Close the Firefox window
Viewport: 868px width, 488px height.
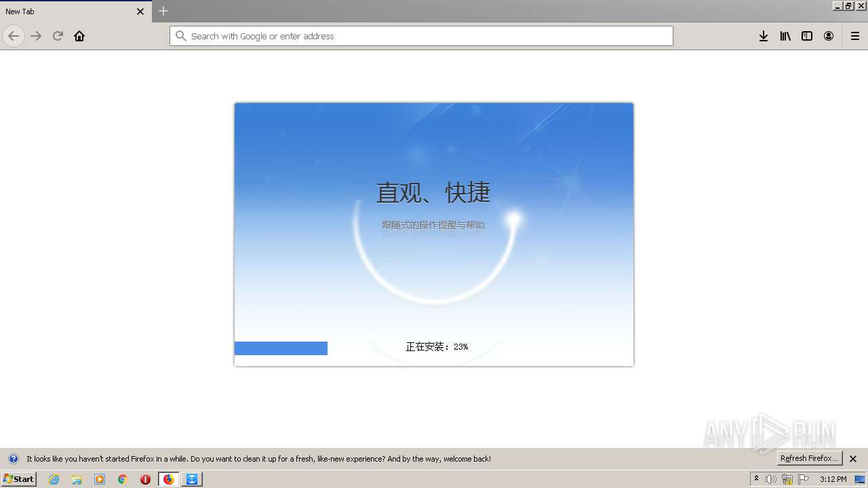point(861,5)
